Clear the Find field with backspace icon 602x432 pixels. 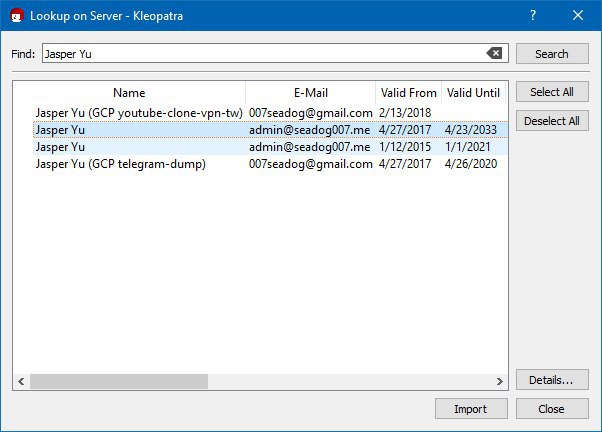click(494, 53)
